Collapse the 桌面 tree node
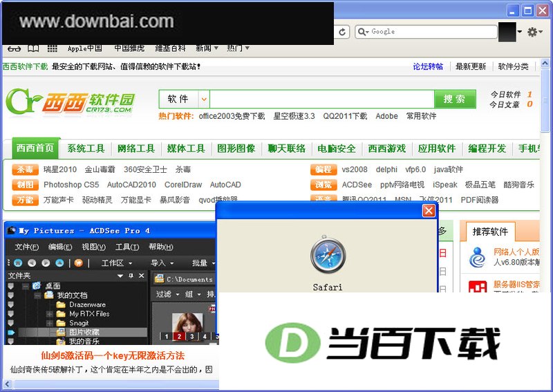Viewport: 553px width, 392px height. tap(26, 286)
